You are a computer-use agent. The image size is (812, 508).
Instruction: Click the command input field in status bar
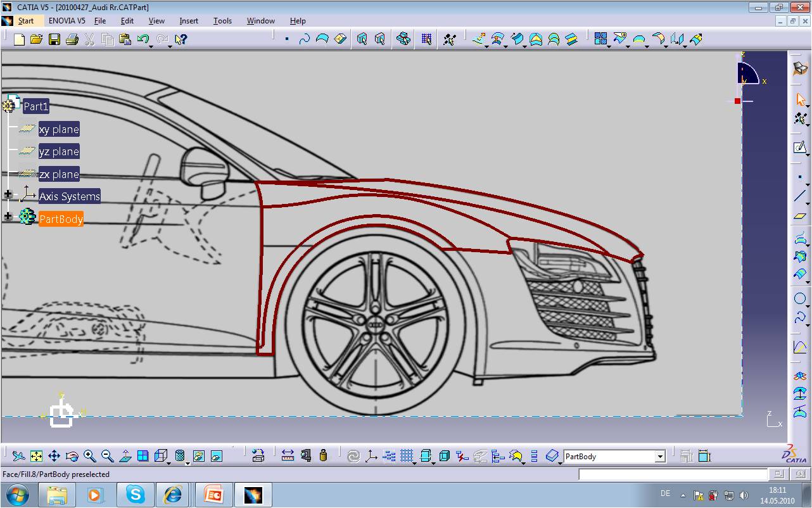pyautogui.click(x=673, y=474)
